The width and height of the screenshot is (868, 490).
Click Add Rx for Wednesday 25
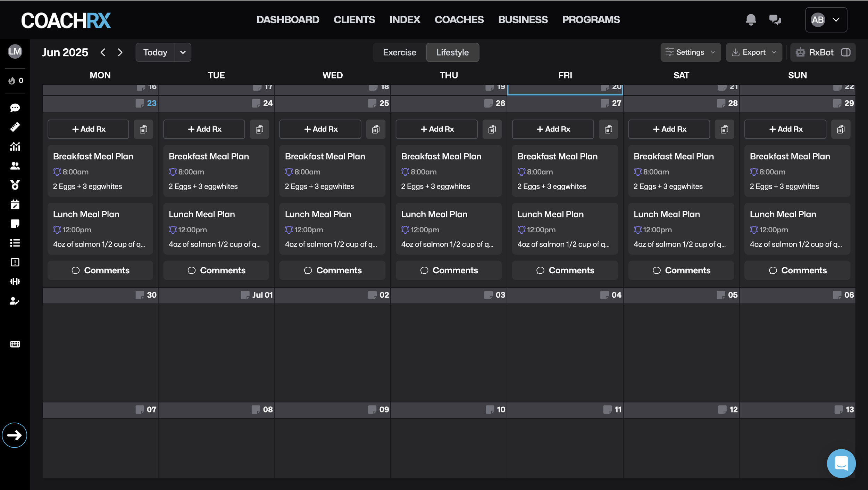click(320, 129)
